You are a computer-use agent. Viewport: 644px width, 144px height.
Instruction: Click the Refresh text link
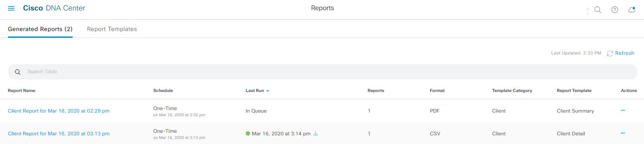[625, 53]
